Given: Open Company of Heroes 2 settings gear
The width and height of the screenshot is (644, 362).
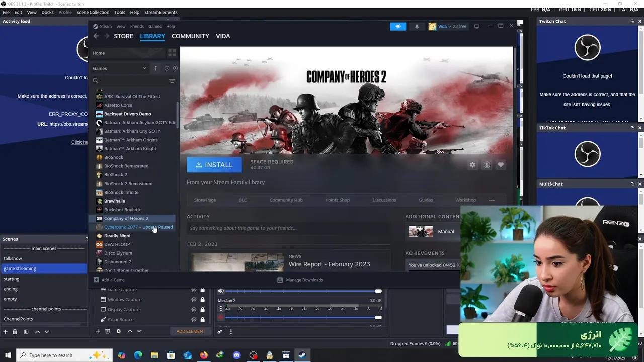Looking at the screenshot, I should (x=472, y=165).
